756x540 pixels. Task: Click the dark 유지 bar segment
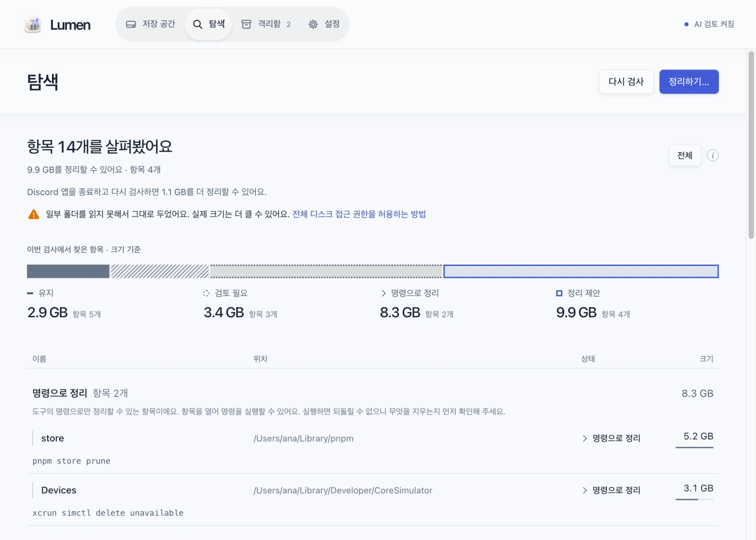point(68,271)
